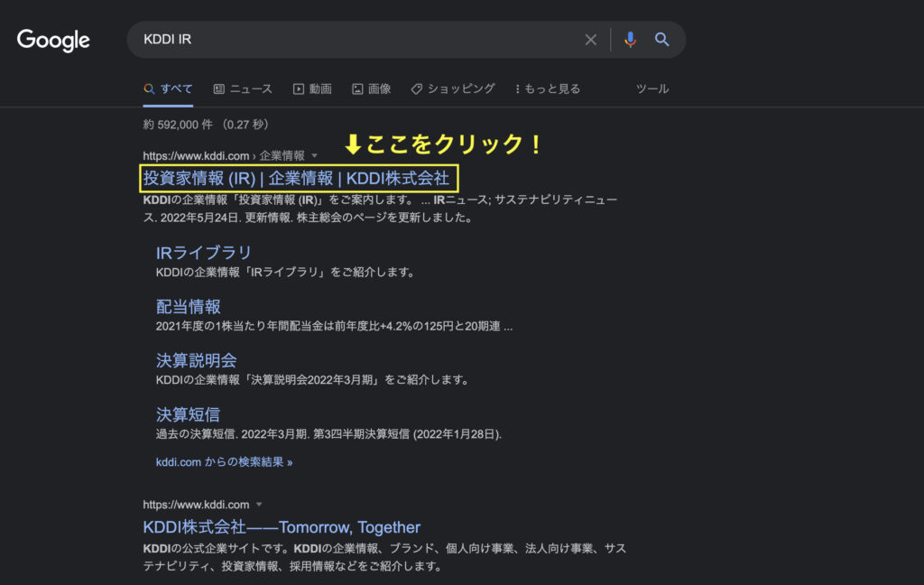The height and width of the screenshot is (585, 924).
Task: Open the 決算短信 sitelink
Action: [x=188, y=414]
